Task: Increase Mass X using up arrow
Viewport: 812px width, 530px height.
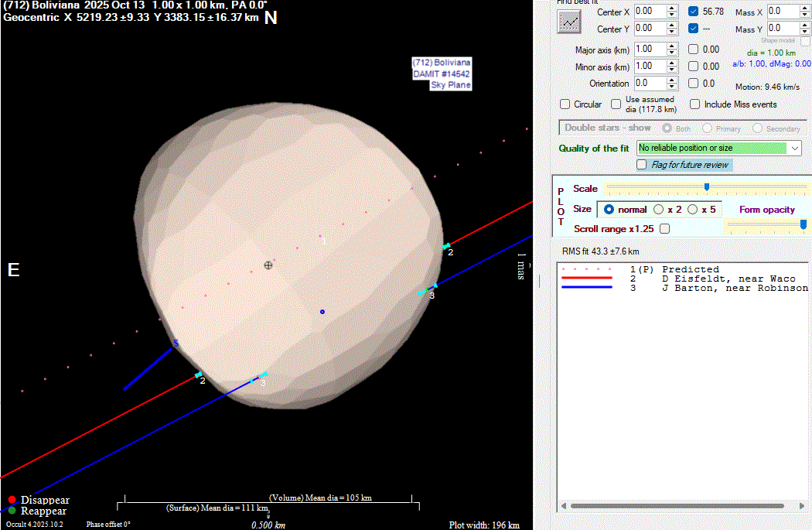Action: tap(805, 9)
